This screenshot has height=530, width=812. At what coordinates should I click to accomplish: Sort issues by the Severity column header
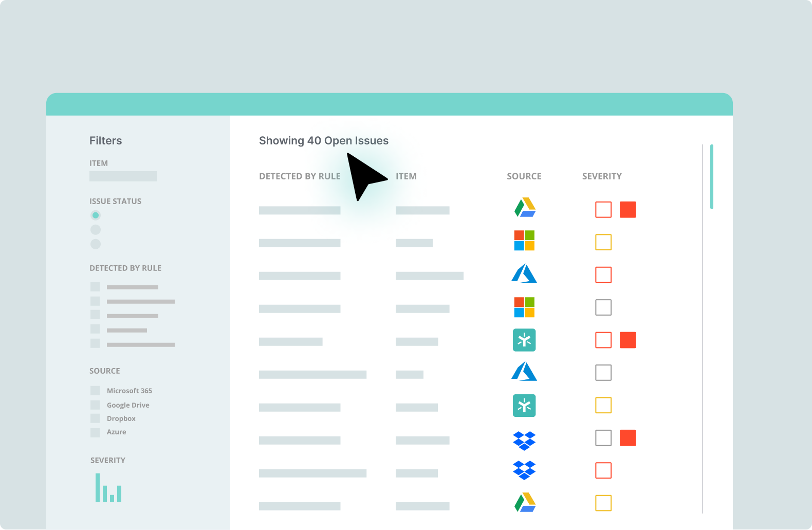point(602,176)
